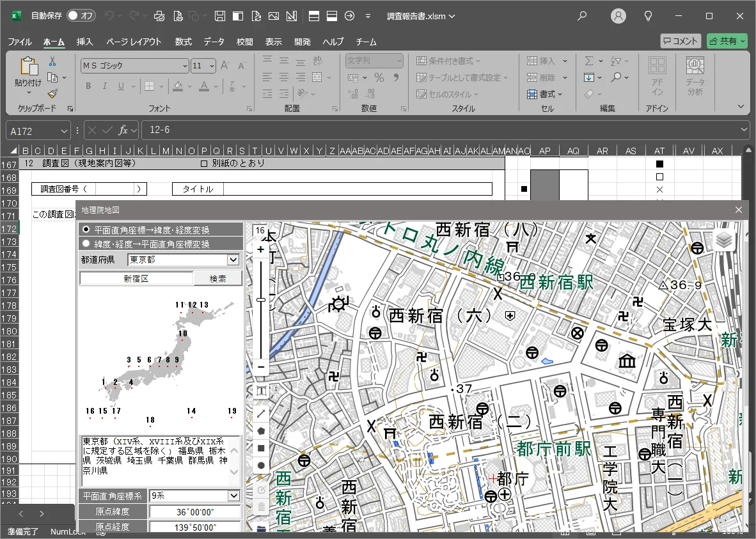Open the セルのスタイル dropdown
The height and width of the screenshot is (539, 756).
click(448, 94)
